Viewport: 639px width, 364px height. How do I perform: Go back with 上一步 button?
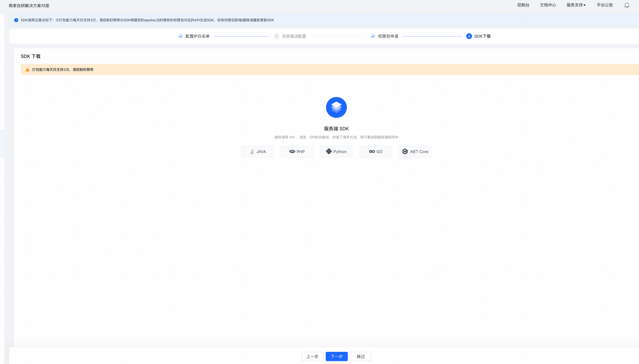coord(312,356)
